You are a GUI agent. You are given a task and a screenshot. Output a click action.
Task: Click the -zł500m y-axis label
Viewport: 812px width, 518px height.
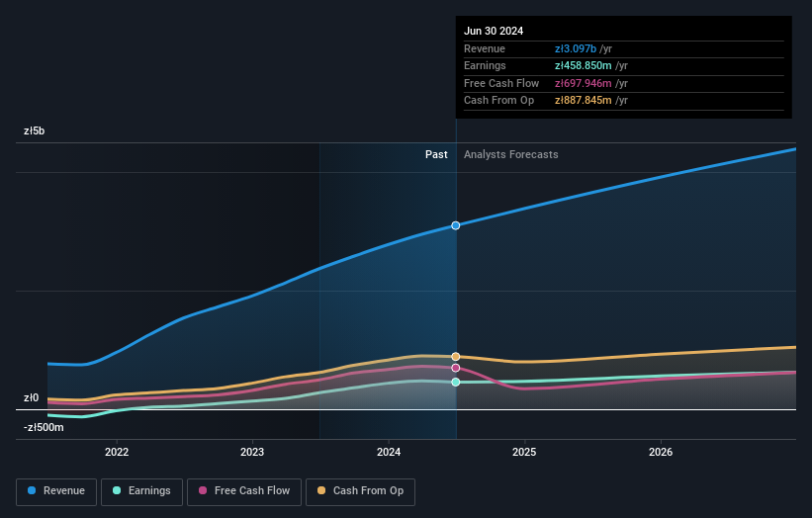pos(44,427)
